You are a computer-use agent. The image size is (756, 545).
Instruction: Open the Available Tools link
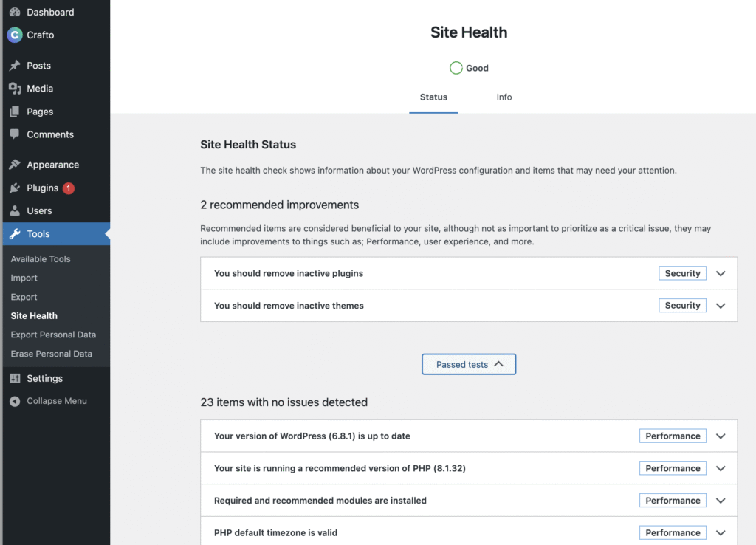41,259
